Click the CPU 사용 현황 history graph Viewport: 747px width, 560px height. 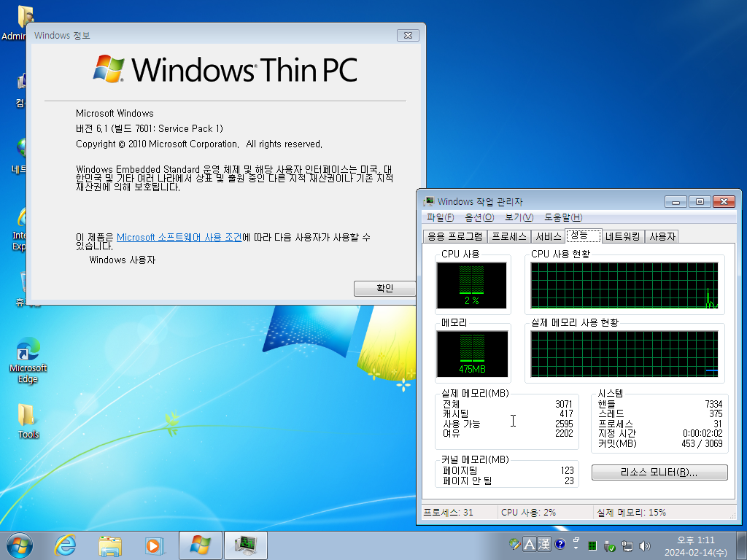[x=624, y=285]
